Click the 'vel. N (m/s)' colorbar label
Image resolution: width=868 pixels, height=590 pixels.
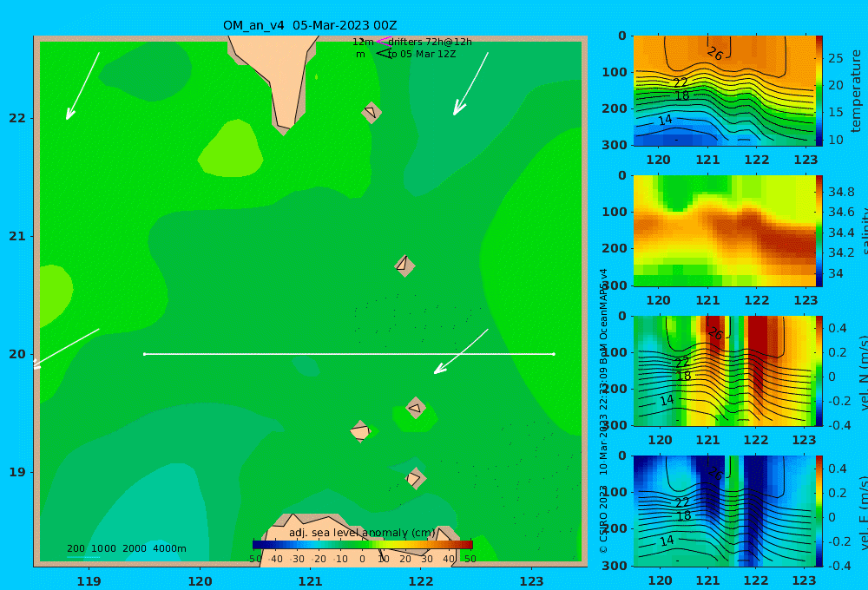pyautogui.click(x=863, y=374)
